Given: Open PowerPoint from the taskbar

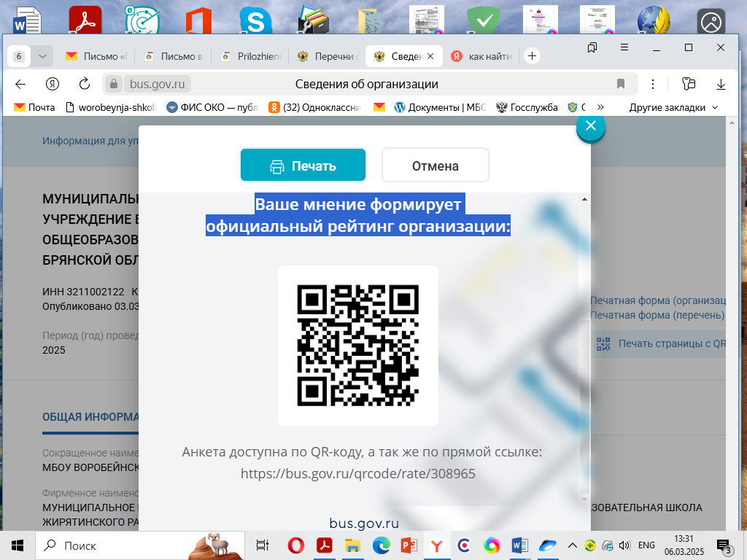Looking at the screenshot, I should point(409,545).
